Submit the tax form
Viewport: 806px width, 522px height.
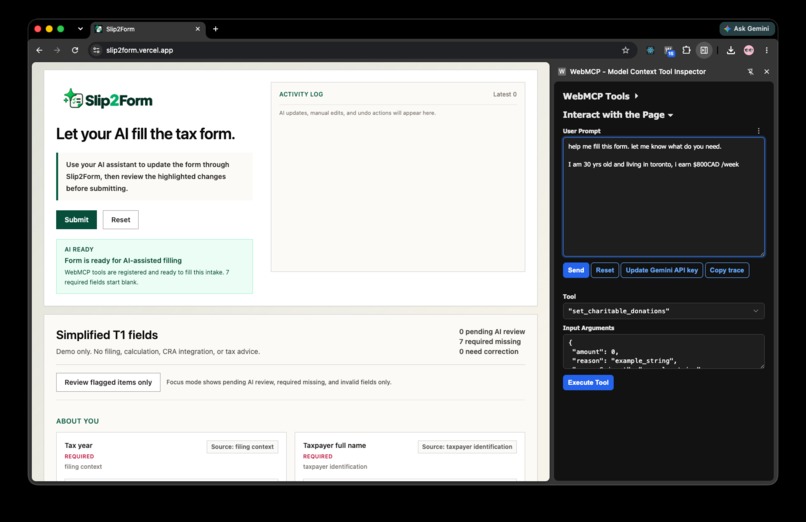[x=76, y=220]
